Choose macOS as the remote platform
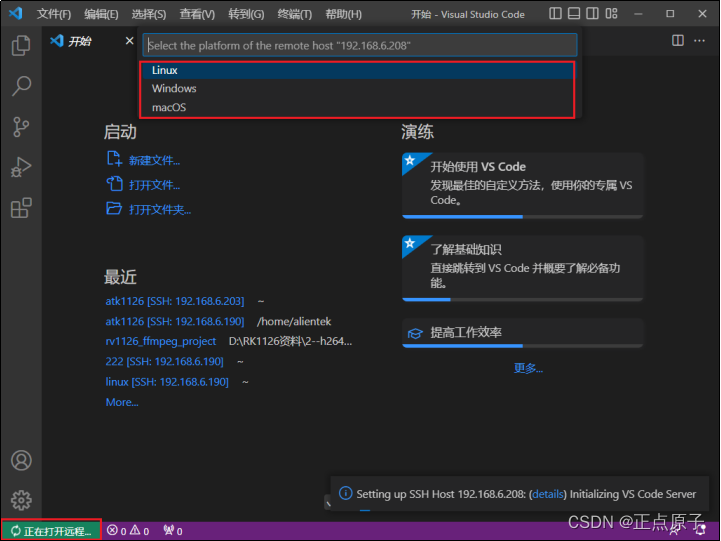The height and width of the screenshot is (541, 721). click(x=357, y=107)
